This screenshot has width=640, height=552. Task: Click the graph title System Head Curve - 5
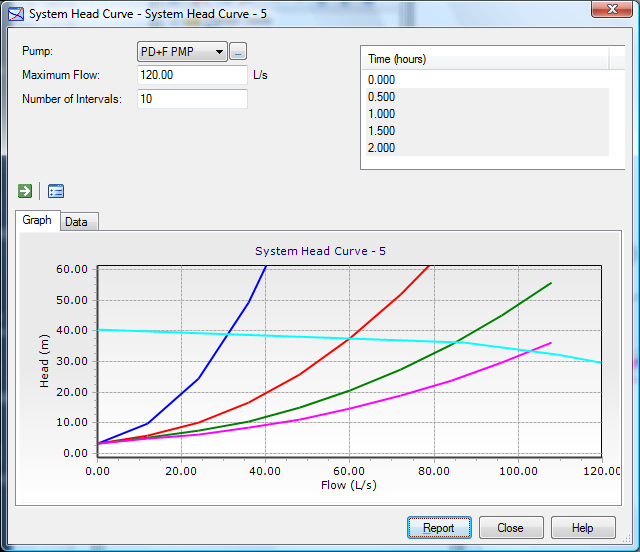320,251
